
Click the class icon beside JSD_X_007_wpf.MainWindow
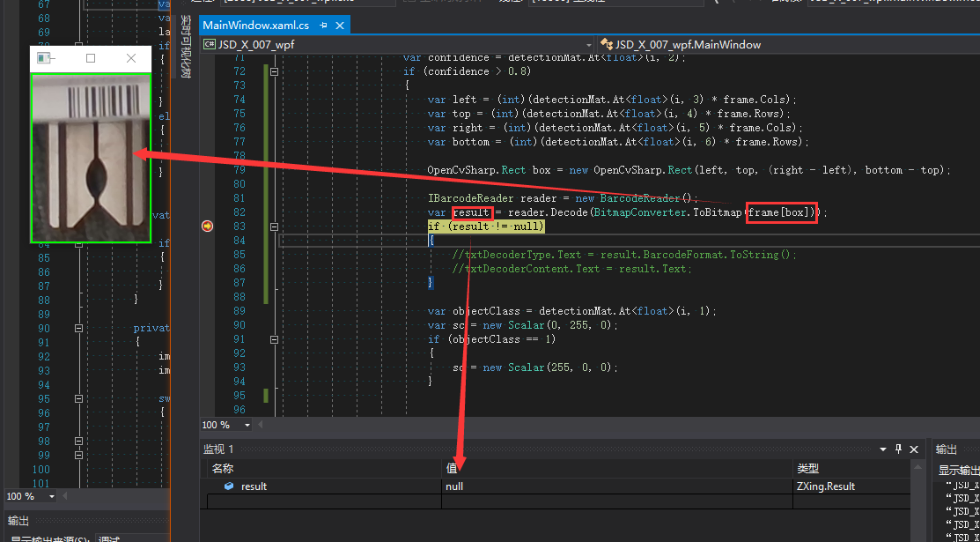click(x=606, y=44)
